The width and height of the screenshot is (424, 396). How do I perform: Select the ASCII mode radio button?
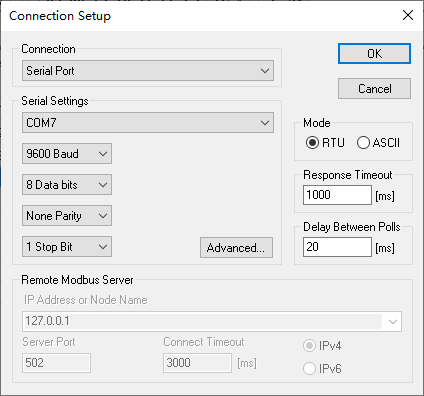click(x=363, y=143)
